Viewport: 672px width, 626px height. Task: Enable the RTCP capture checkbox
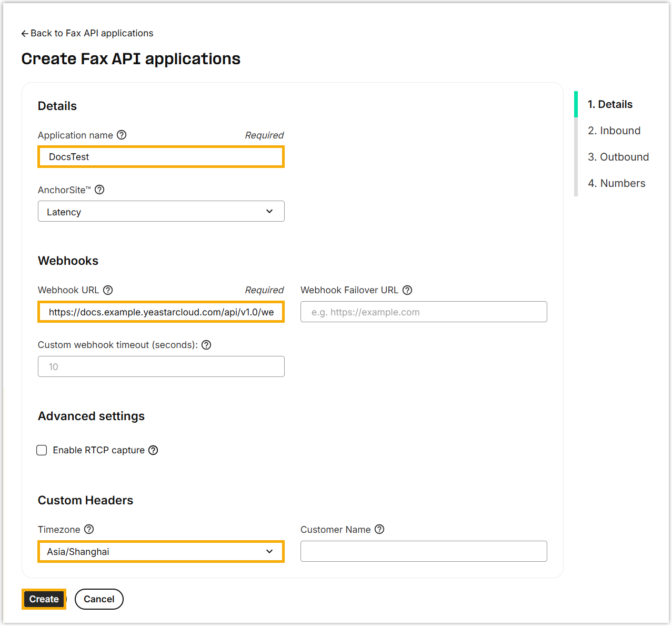[x=42, y=450]
